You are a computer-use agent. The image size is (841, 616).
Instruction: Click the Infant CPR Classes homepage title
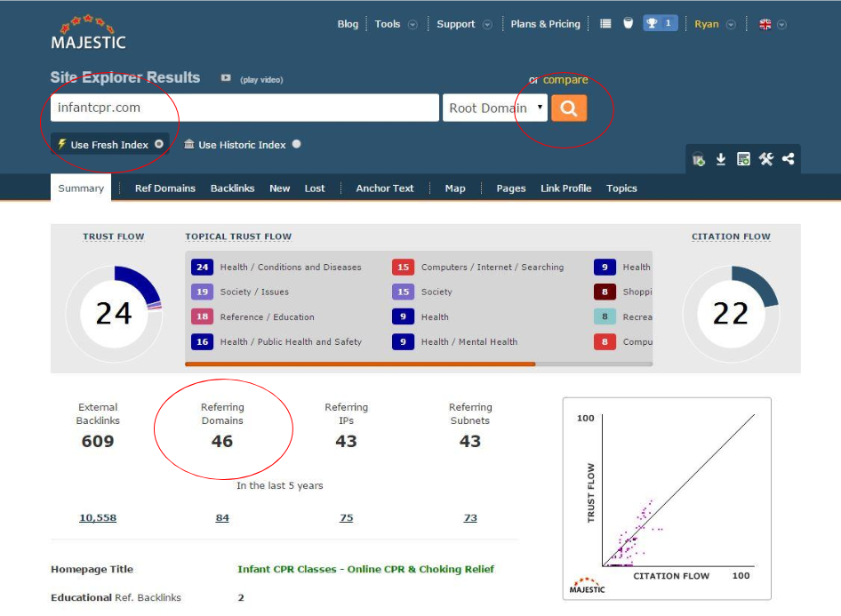click(x=365, y=569)
